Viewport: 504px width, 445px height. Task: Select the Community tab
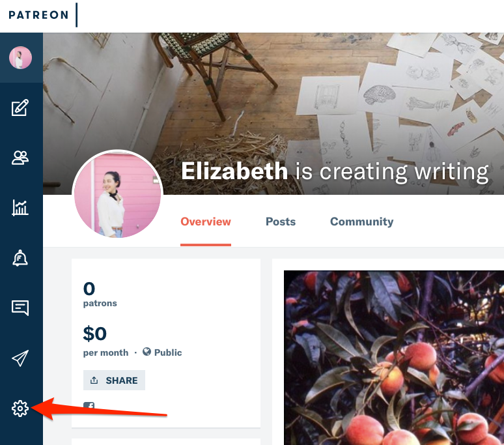point(361,222)
